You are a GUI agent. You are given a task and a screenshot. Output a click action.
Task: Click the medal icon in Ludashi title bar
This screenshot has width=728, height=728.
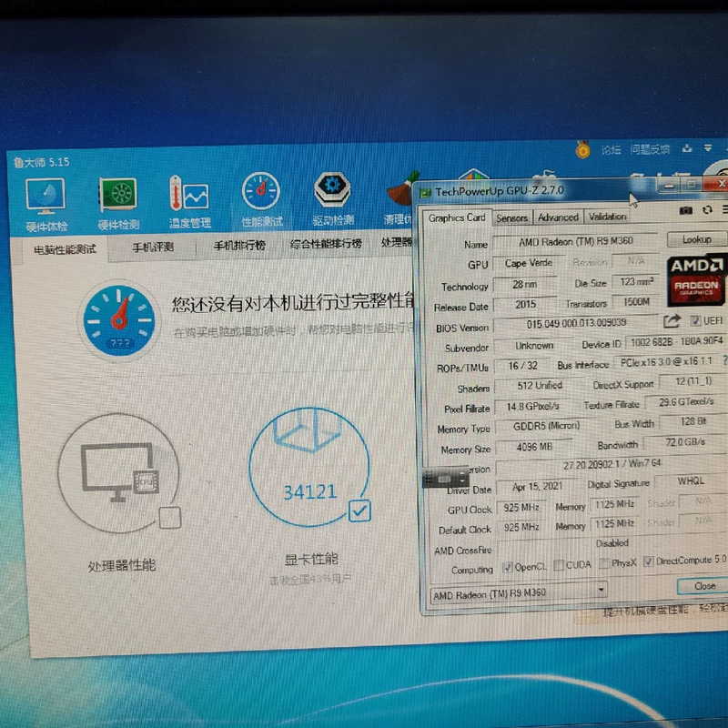(x=582, y=150)
